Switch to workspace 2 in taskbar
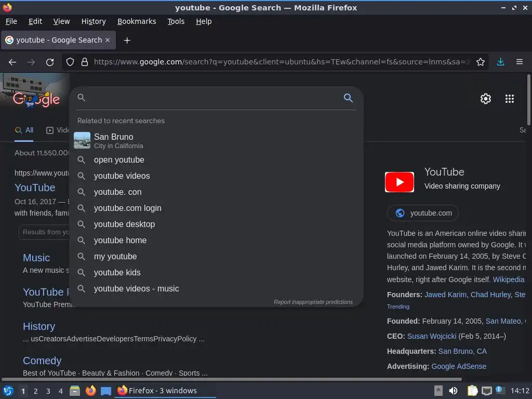Viewport: 532px width, 399px height. (36, 391)
